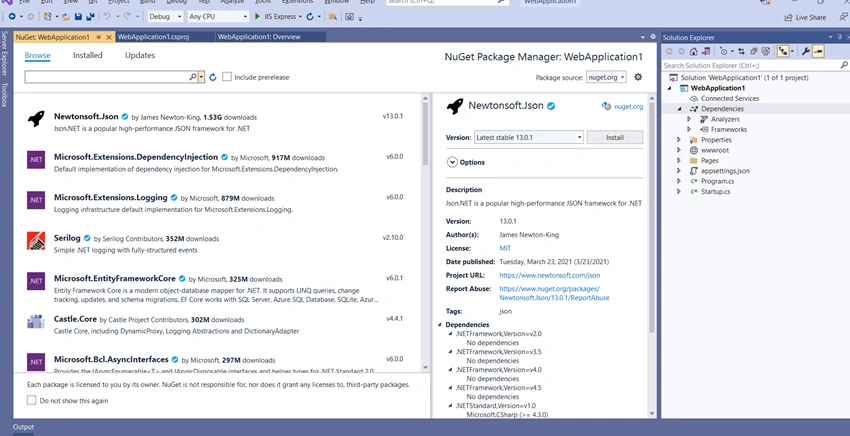The height and width of the screenshot is (436, 850).
Task: Switch views icon in Solution Explorer
Action: click(x=706, y=52)
